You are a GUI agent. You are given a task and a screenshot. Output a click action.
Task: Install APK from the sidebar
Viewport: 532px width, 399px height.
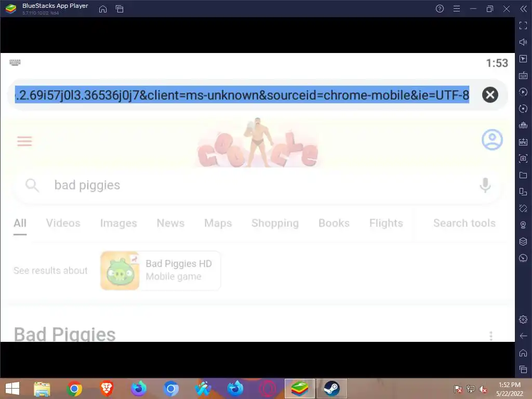523,142
